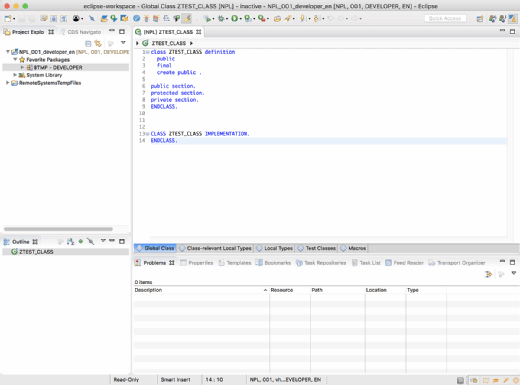Click the Debug bug toolbar icon

pyautogui.click(x=221, y=18)
